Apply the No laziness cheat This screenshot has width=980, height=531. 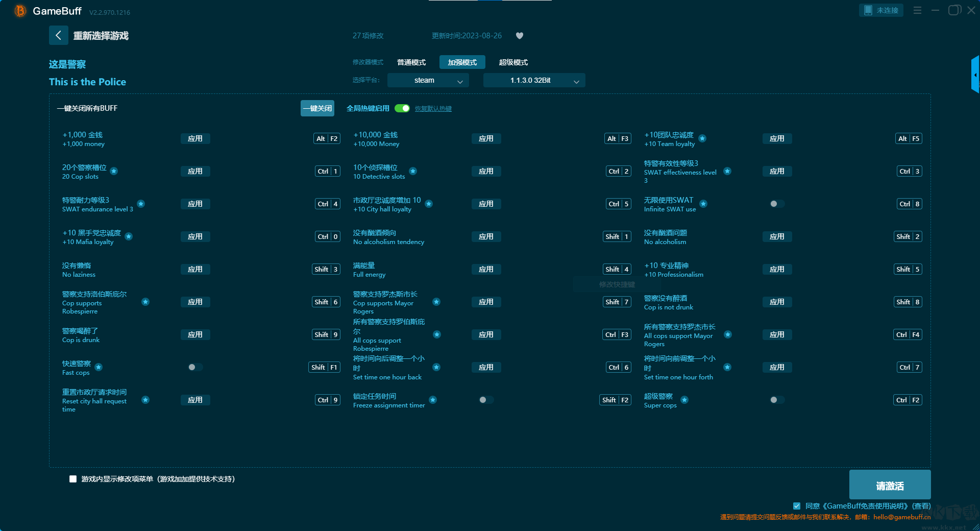coord(195,269)
